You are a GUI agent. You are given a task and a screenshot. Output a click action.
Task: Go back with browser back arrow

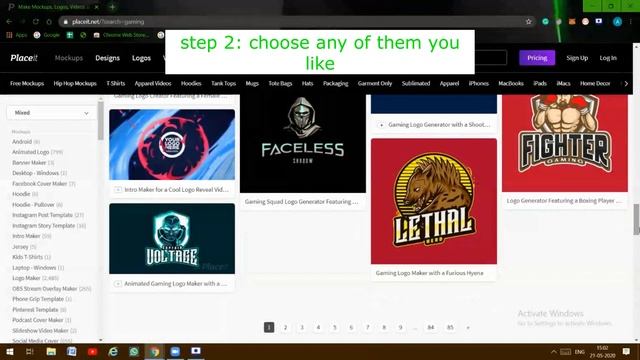pos(9,22)
